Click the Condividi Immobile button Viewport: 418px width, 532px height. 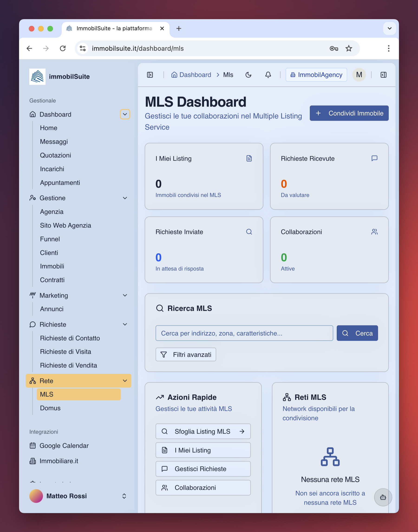349,113
